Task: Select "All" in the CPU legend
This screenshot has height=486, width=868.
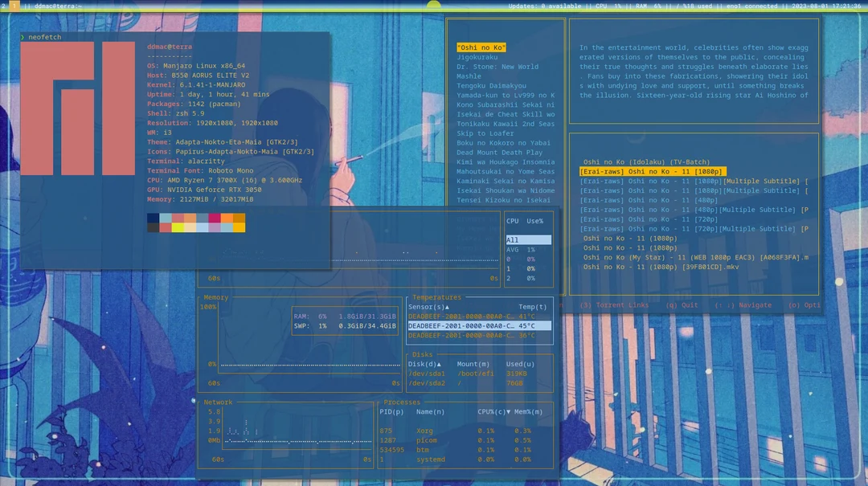Action: pyautogui.click(x=527, y=239)
